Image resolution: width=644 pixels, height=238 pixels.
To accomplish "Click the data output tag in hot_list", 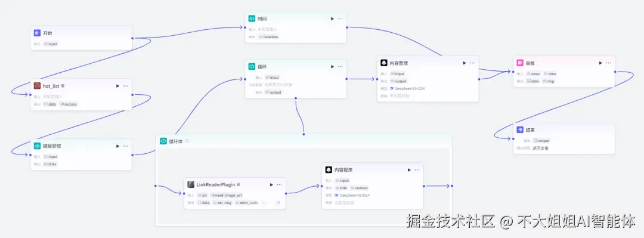I will tap(50, 104).
